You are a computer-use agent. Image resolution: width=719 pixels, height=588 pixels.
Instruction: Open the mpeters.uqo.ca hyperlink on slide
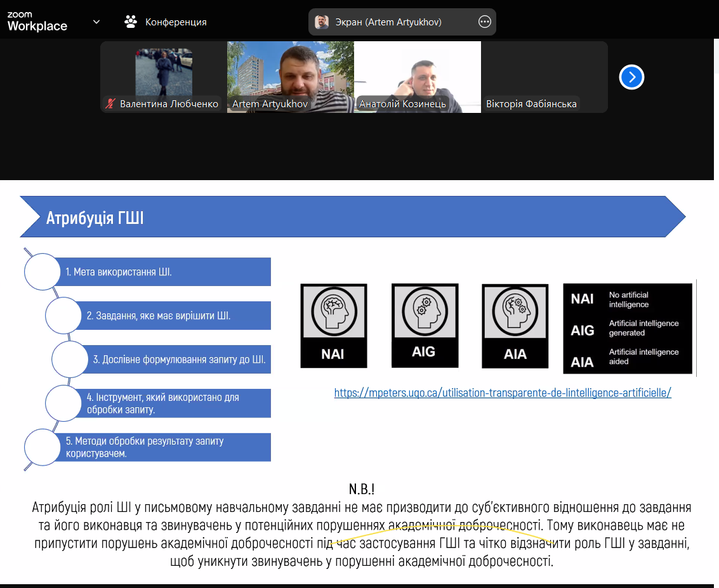[x=503, y=393]
